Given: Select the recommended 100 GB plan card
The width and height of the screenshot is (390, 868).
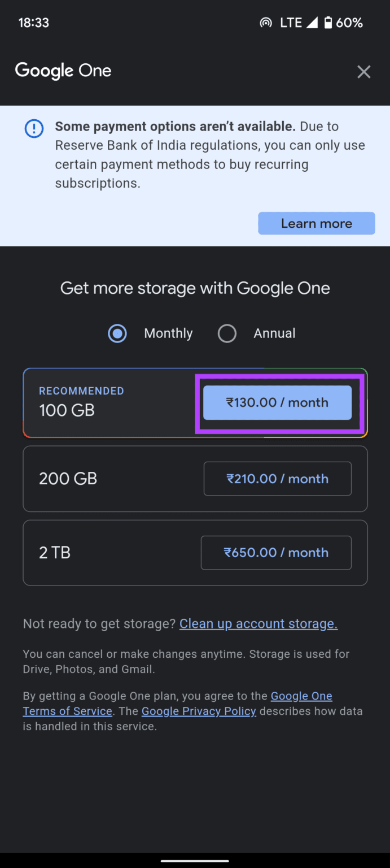Looking at the screenshot, I should [102, 402].
